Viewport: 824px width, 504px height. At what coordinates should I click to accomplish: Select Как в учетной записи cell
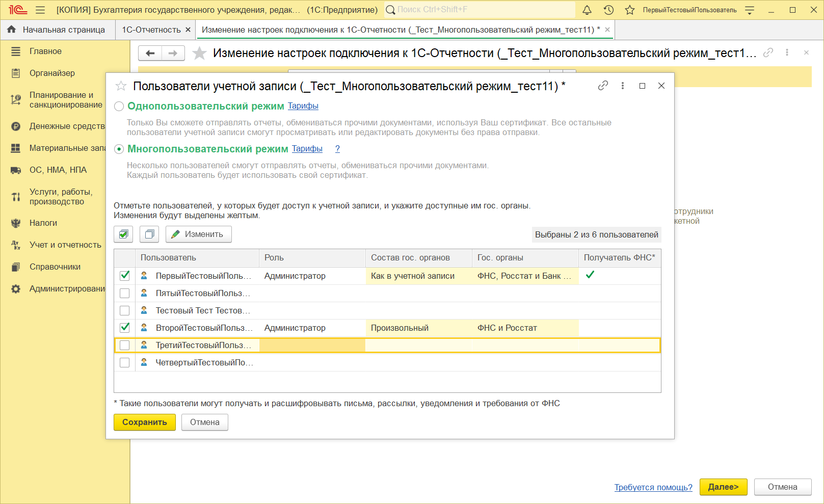(x=419, y=276)
